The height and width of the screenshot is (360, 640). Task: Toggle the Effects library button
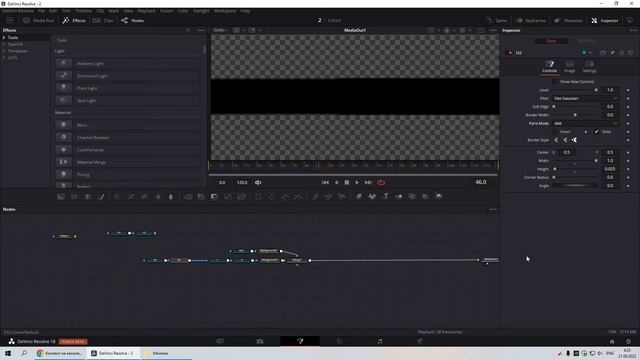tap(74, 20)
